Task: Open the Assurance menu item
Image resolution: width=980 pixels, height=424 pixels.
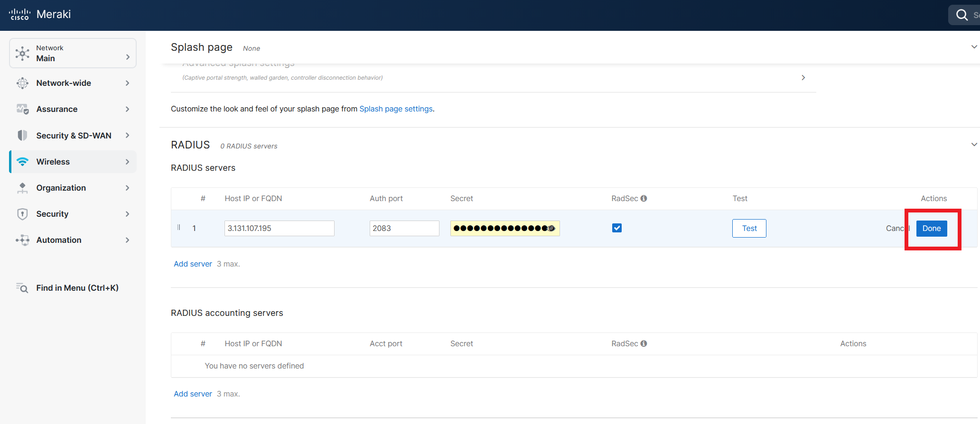Action: coord(73,109)
